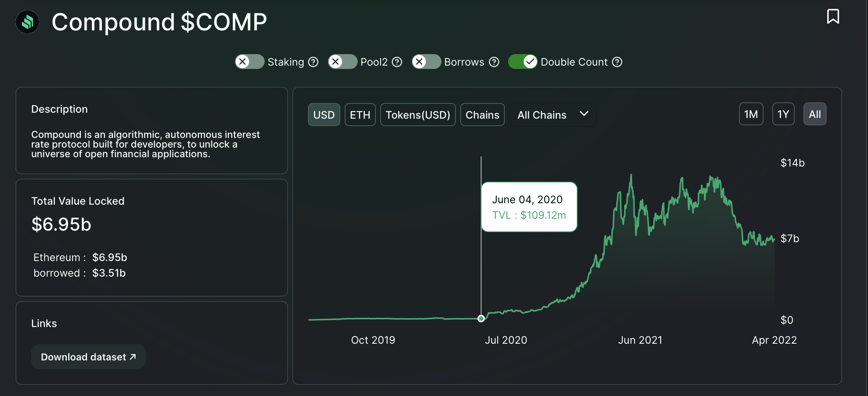Set chart range to 1M
The height and width of the screenshot is (396, 868).
(751, 114)
